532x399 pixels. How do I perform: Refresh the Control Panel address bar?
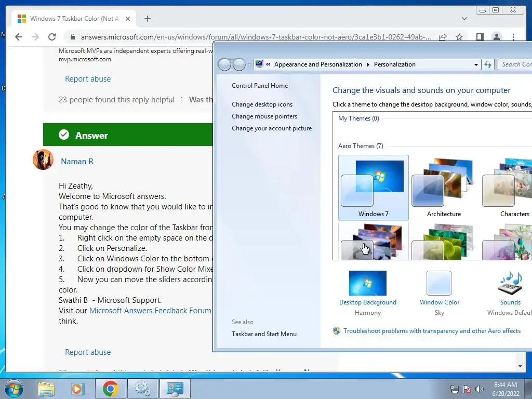[x=488, y=64]
